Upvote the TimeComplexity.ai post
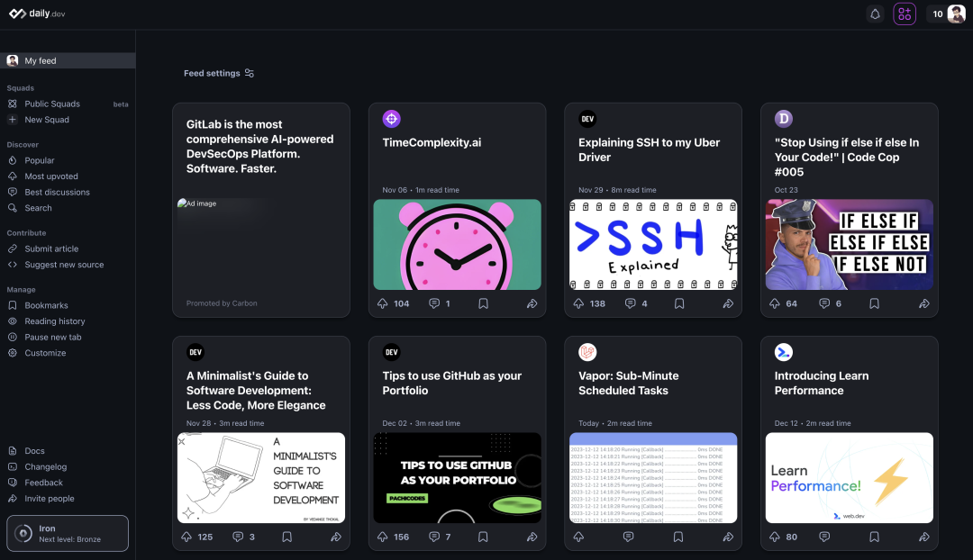The height and width of the screenshot is (560, 973). [x=383, y=303]
